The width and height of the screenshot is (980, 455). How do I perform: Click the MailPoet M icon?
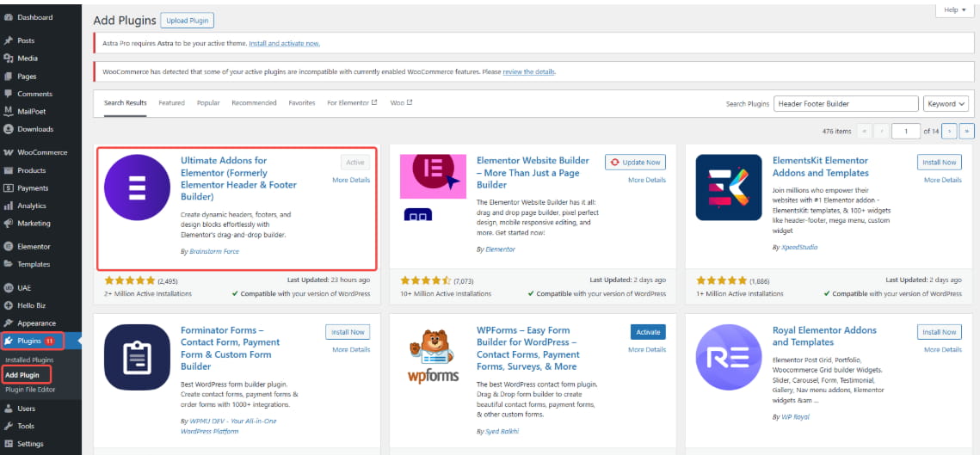point(9,111)
